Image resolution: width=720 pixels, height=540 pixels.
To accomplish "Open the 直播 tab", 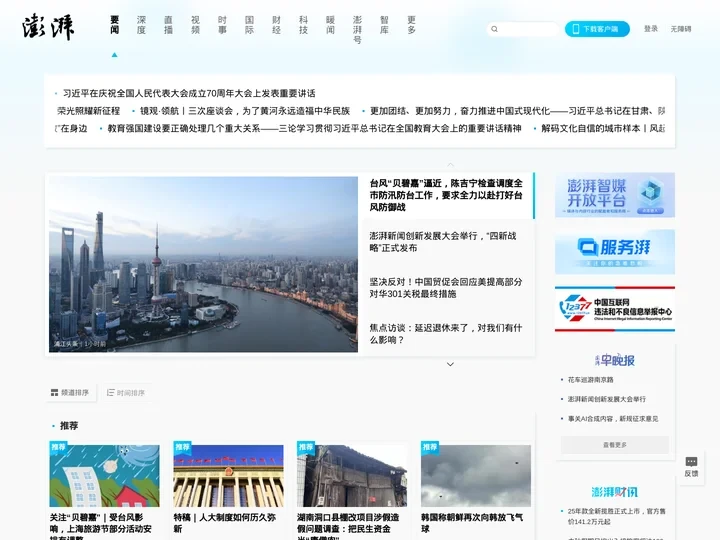I will tap(169, 25).
